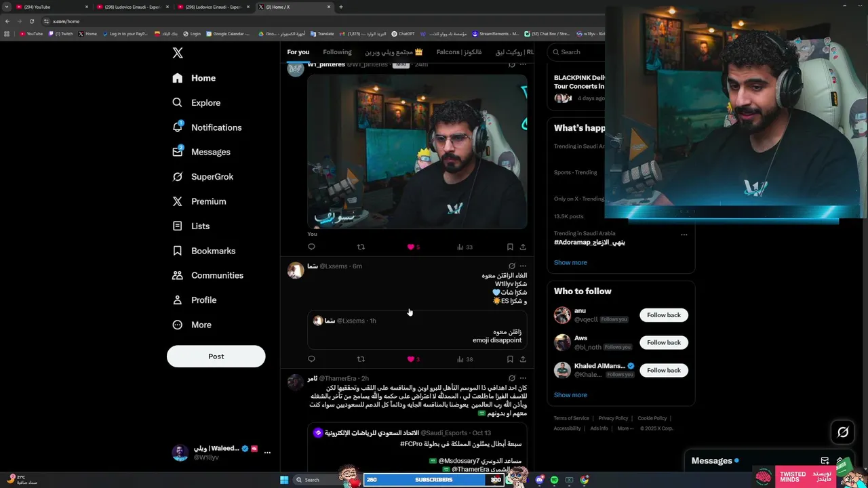Follow back Aws
Screen dimensions: 868x488
point(663,342)
